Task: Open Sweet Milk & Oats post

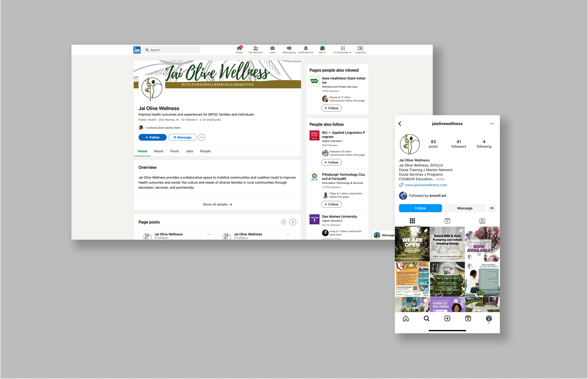Action: [x=447, y=244]
